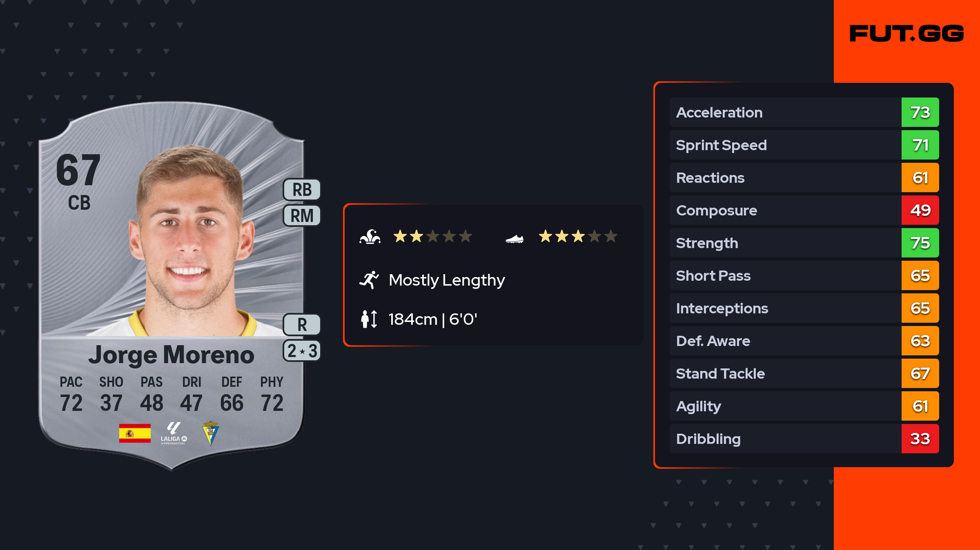Viewport: 980px width, 550px height.
Task: Click the red 33 Dribbling value swatch
Action: (920, 439)
